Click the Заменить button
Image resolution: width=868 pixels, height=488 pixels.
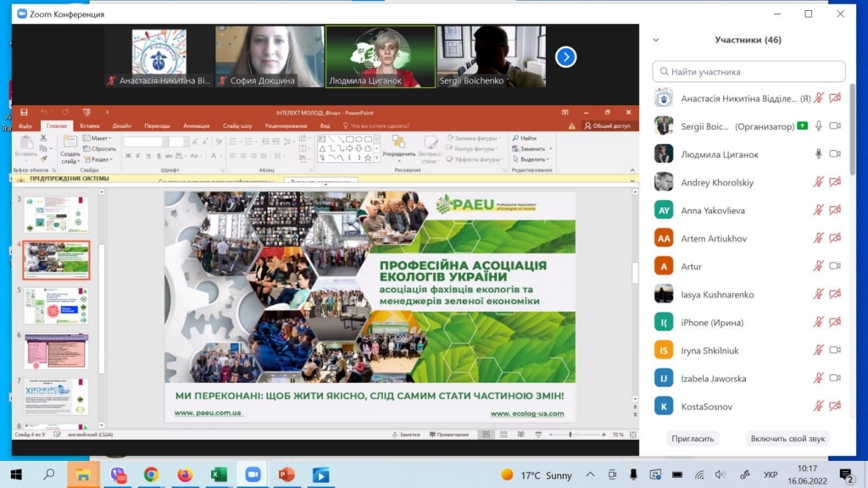[x=532, y=149]
